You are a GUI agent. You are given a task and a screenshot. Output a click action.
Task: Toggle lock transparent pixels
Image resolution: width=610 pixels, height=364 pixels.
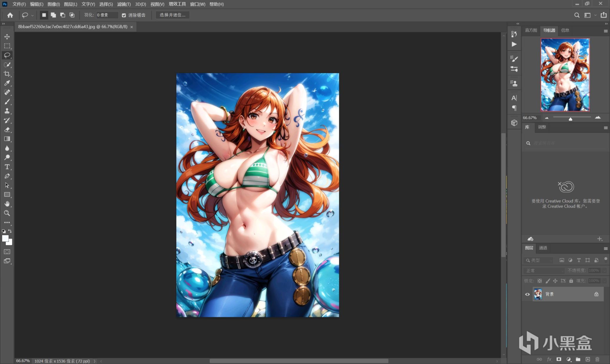click(x=540, y=281)
